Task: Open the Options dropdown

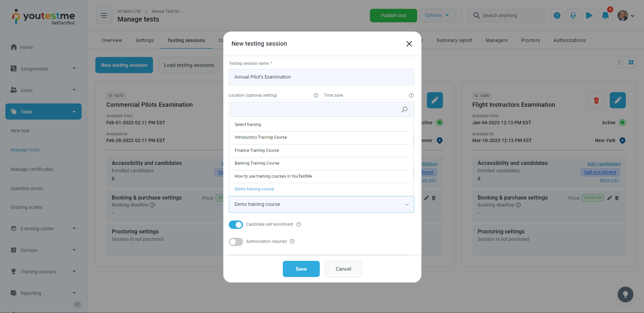Action: pyautogui.click(x=437, y=15)
